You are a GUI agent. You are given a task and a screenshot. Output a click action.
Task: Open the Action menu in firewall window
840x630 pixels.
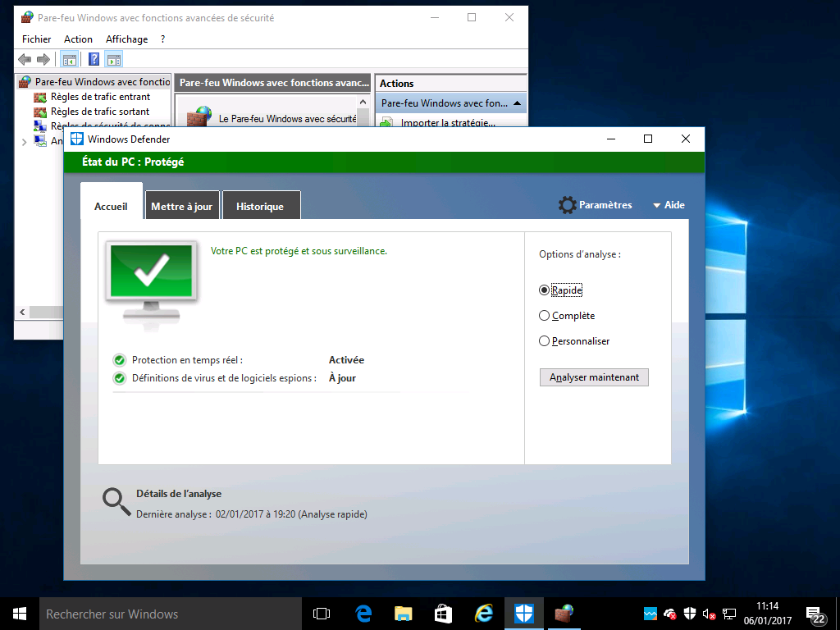tap(78, 39)
